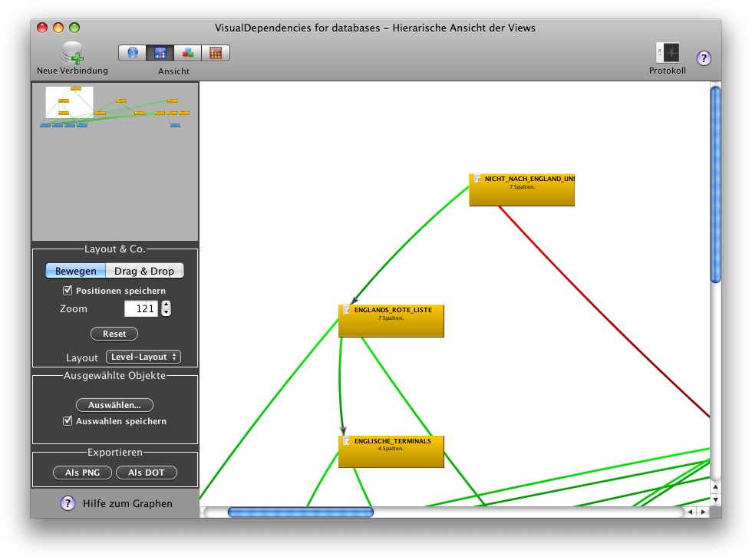Click the Hilfe zum Graphen help icon

click(68, 503)
